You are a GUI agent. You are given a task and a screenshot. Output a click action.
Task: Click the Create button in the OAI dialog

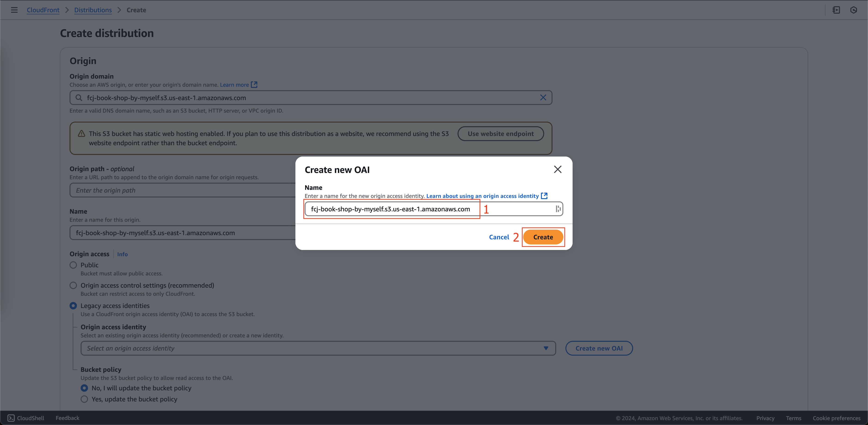tap(543, 237)
